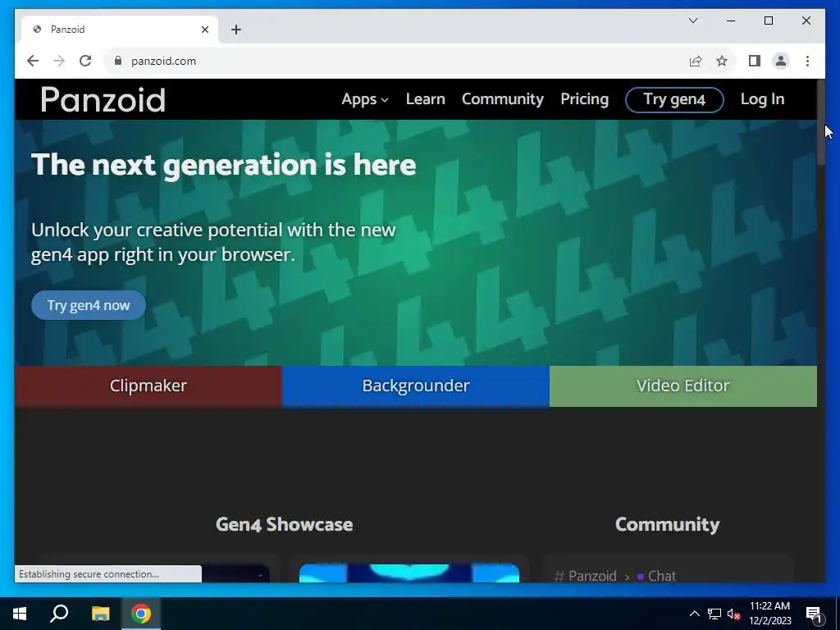Go back with the browser back arrow
The width and height of the screenshot is (840, 630).
pyautogui.click(x=33, y=61)
